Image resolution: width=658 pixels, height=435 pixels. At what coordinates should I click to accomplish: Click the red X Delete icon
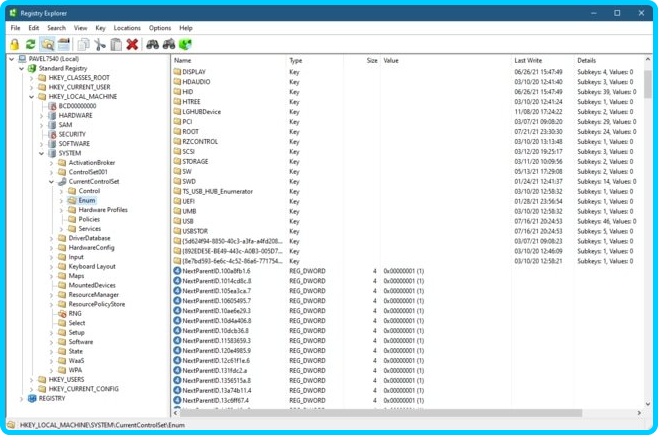(132, 44)
